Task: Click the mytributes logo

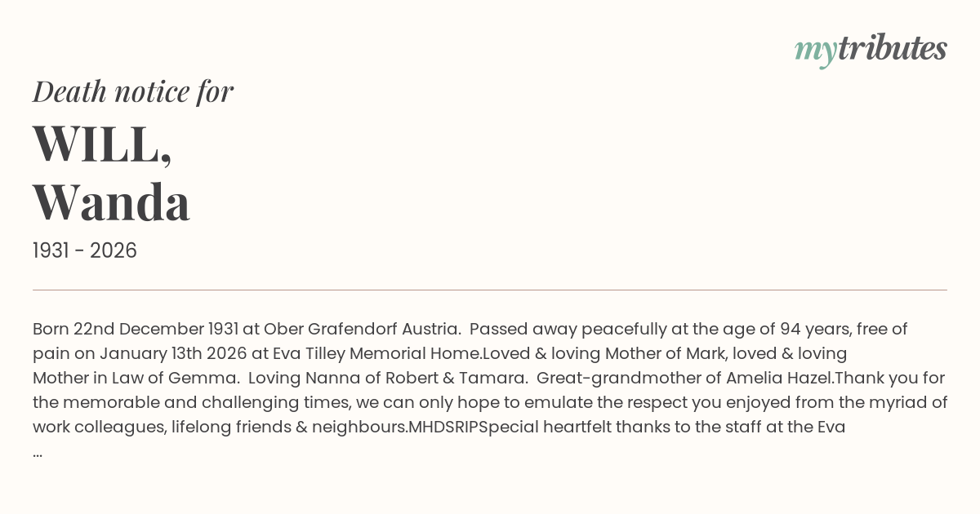Action: [x=870, y=50]
